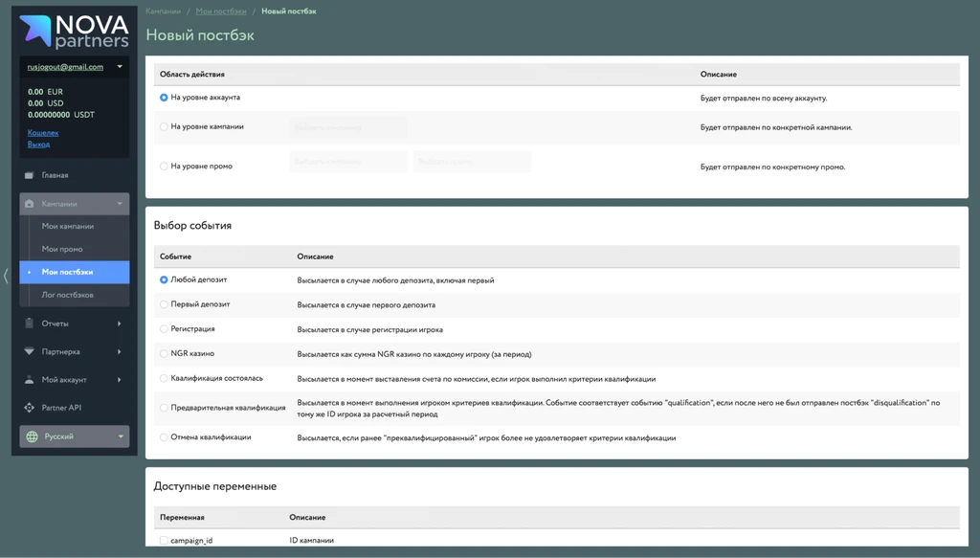Open Мои промо menu item

pos(62,249)
